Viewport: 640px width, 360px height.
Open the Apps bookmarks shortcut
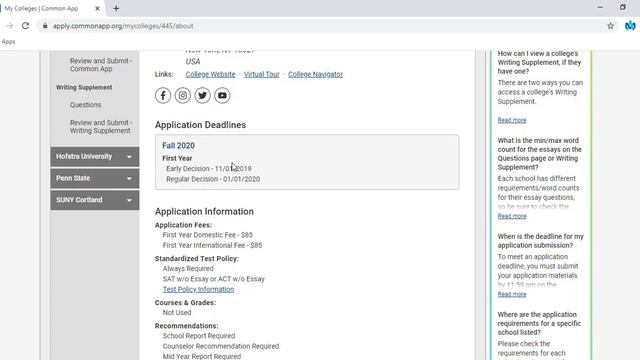8,42
